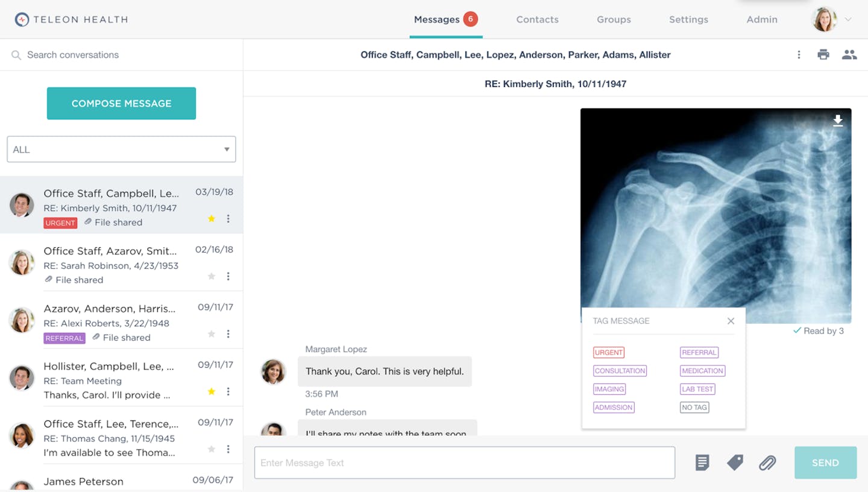This screenshot has height=492, width=868.
Task: Go to the Groups tab
Action: 614,19
